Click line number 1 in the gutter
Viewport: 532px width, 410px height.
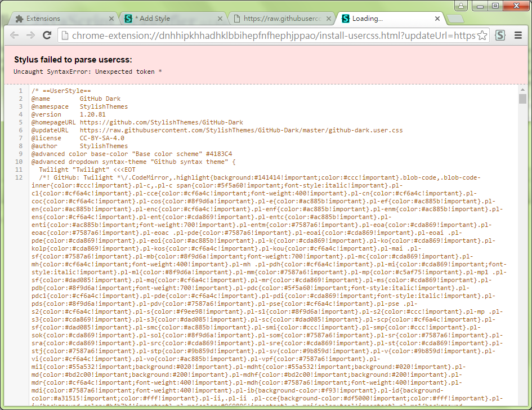click(21, 91)
